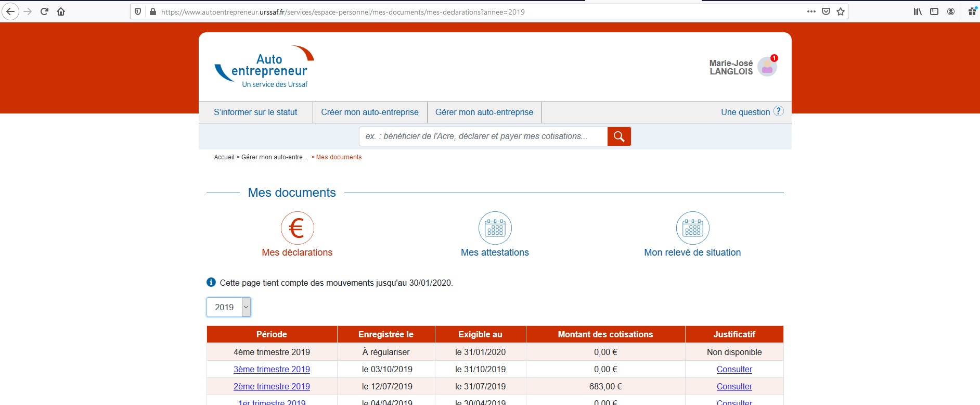The width and height of the screenshot is (980, 405).
Task: Click the Accueil breadcrumb link
Action: (224, 157)
